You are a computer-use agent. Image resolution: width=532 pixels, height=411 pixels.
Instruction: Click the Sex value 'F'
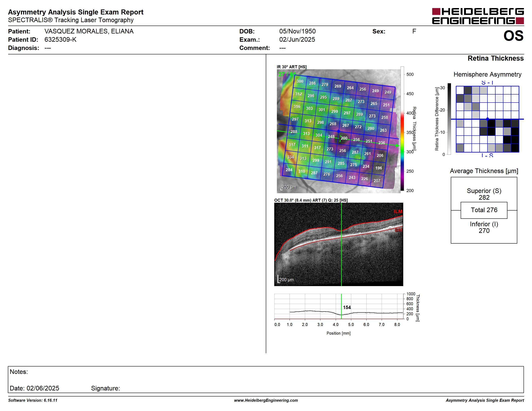tap(414, 31)
